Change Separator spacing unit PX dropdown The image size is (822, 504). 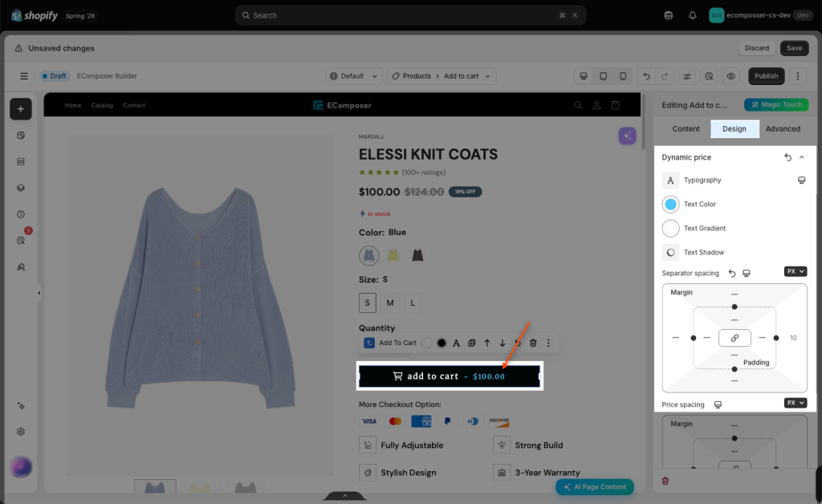click(796, 271)
